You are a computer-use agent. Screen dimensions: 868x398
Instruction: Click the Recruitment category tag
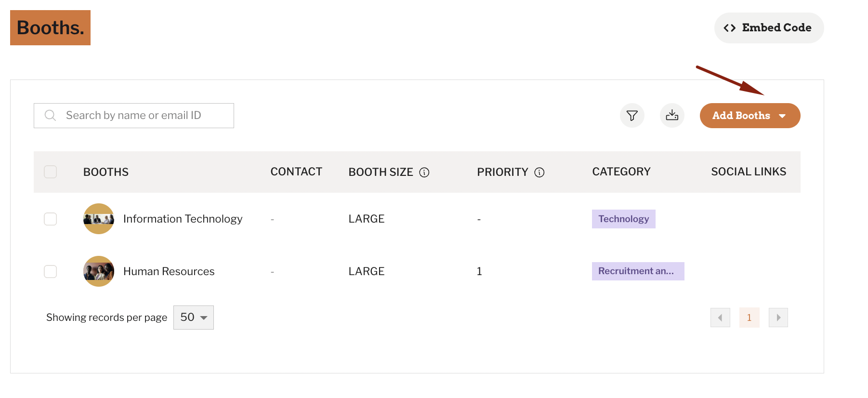click(638, 271)
